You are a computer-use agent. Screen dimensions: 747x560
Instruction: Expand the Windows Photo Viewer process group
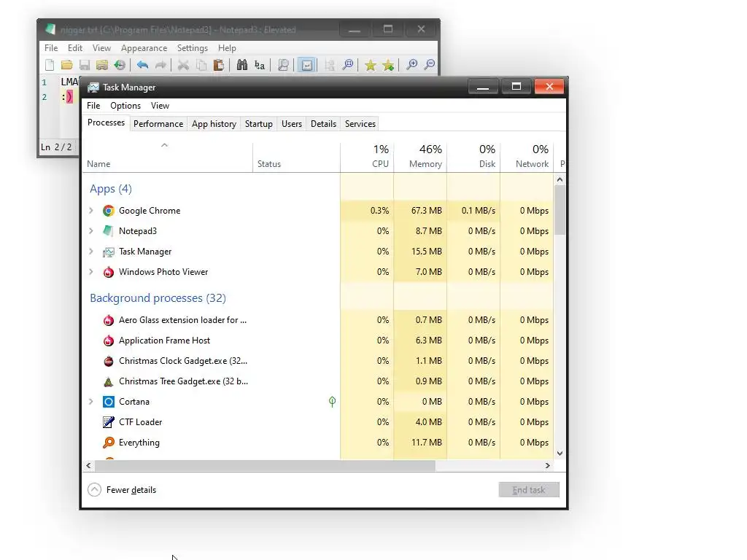(x=91, y=272)
